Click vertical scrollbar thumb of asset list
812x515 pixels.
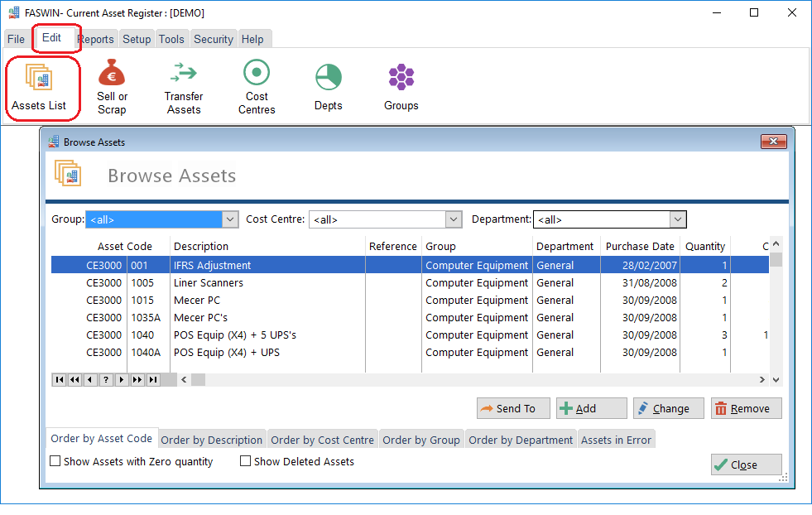pyautogui.click(x=776, y=259)
